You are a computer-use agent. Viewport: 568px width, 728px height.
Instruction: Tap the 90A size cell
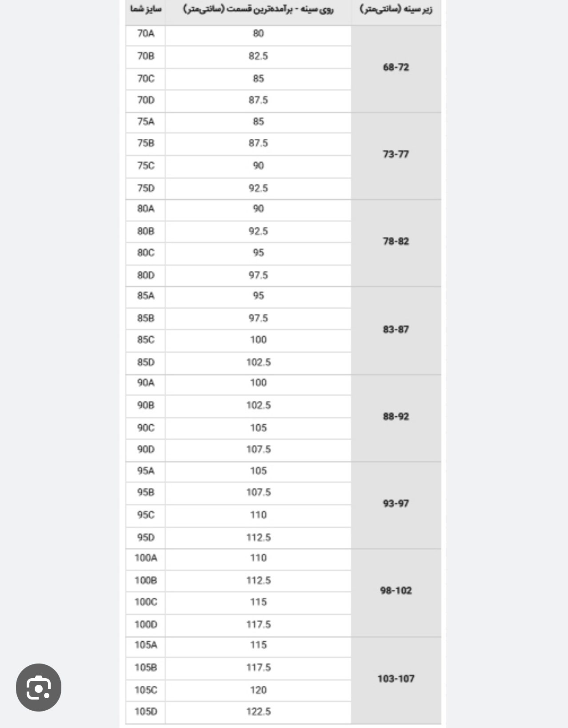point(146,383)
